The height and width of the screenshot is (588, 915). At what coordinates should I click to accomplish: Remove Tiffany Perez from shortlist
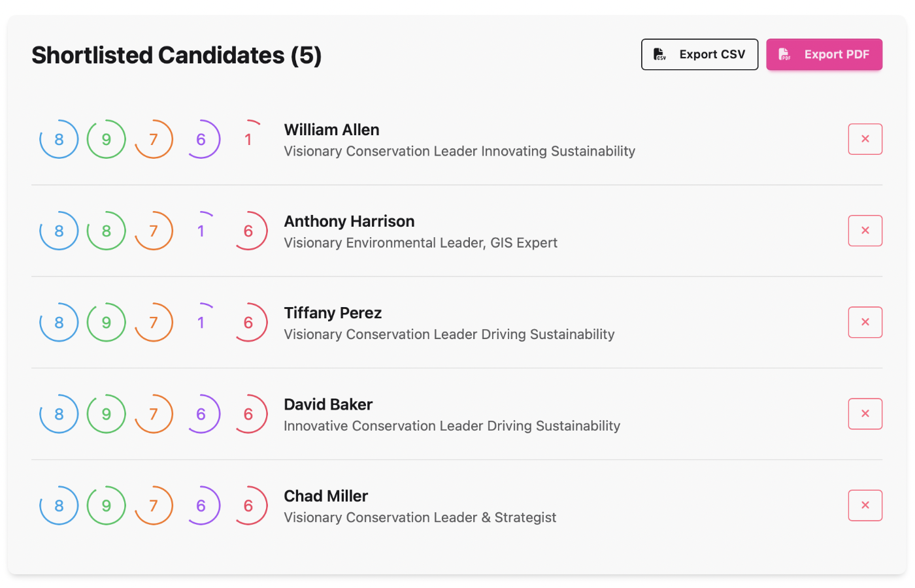865,322
